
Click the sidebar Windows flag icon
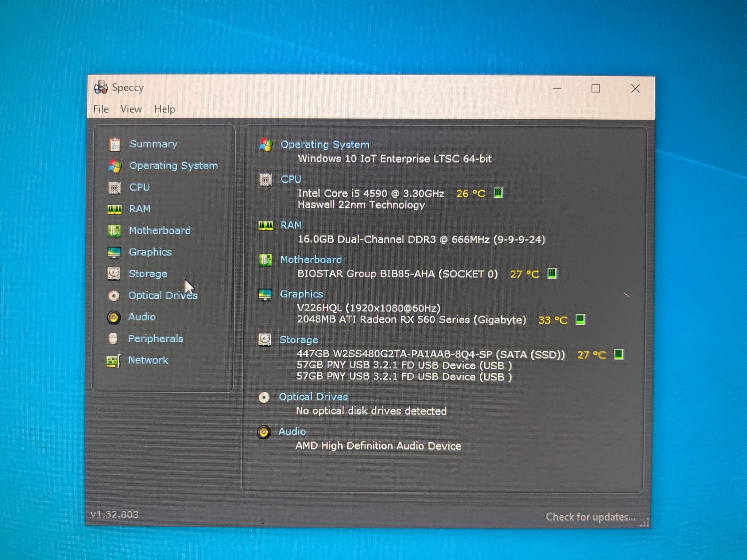tap(115, 166)
